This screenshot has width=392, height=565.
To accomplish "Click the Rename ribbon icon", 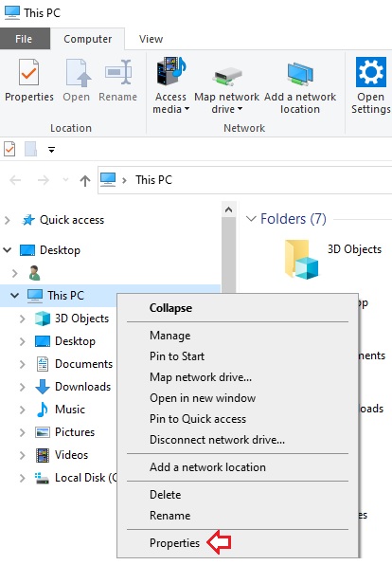I will (x=118, y=72).
